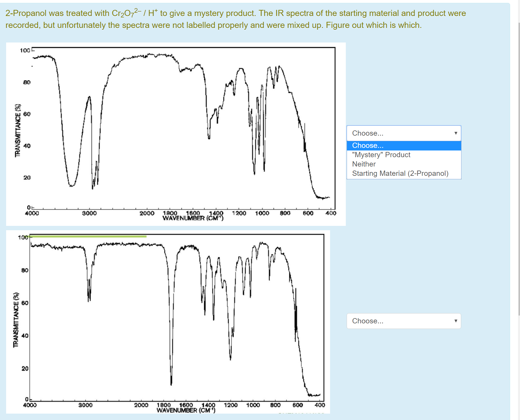Click the arrow on the top dropdown
520x420 pixels.
click(456, 133)
